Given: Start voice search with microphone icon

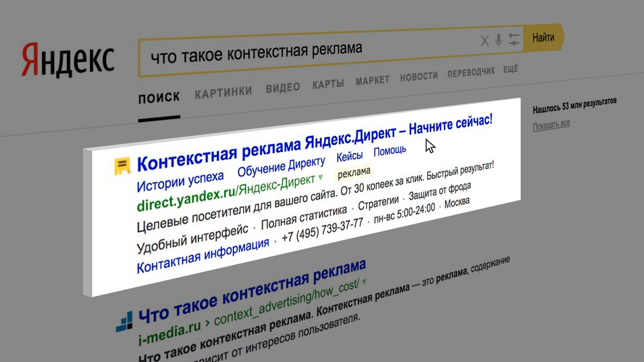Looking at the screenshot, I should [x=499, y=40].
